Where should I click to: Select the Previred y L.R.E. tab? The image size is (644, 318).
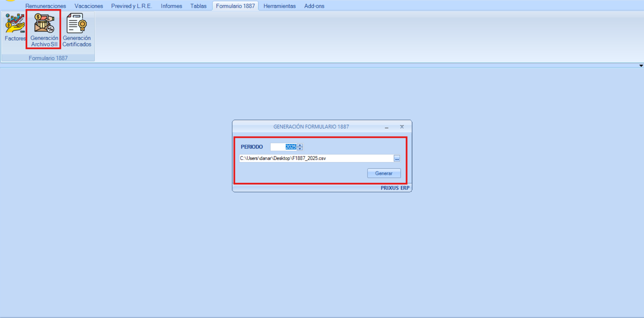pos(132,6)
